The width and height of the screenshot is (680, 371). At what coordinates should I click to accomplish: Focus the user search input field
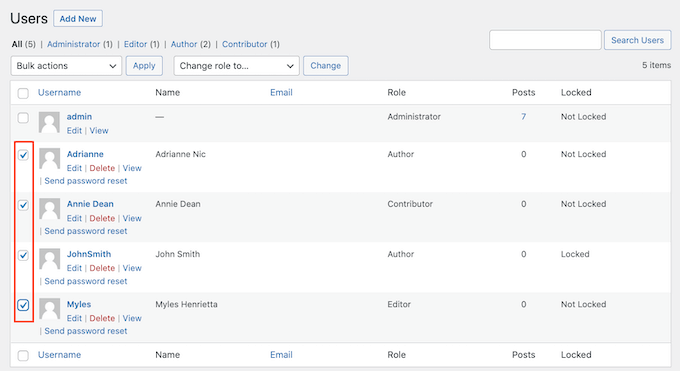(x=545, y=40)
